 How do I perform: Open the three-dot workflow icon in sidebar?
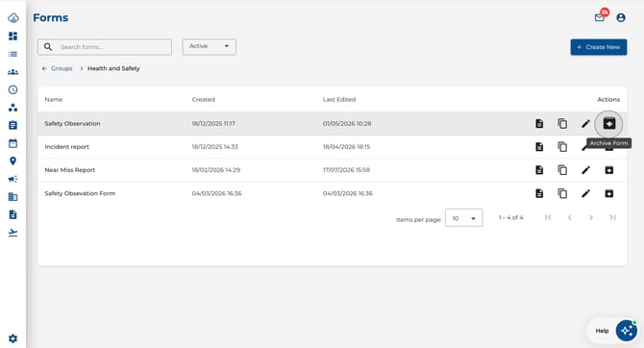point(13,108)
